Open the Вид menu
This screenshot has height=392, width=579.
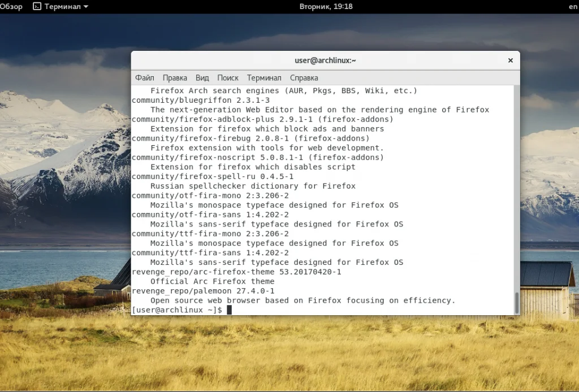(x=202, y=78)
